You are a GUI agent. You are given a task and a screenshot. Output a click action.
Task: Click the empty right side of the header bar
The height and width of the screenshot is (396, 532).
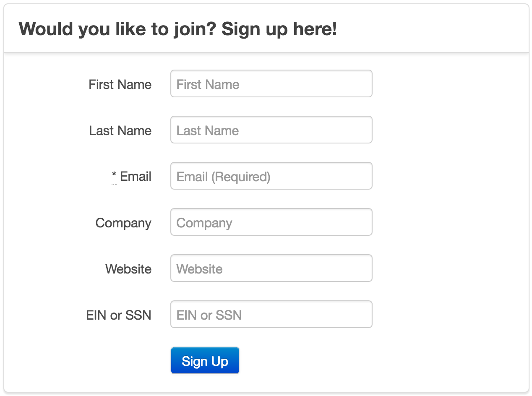click(x=441, y=29)
